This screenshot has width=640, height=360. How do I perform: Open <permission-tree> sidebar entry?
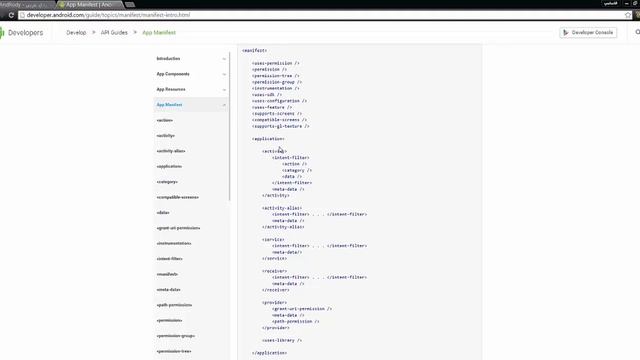click(174, 351)
